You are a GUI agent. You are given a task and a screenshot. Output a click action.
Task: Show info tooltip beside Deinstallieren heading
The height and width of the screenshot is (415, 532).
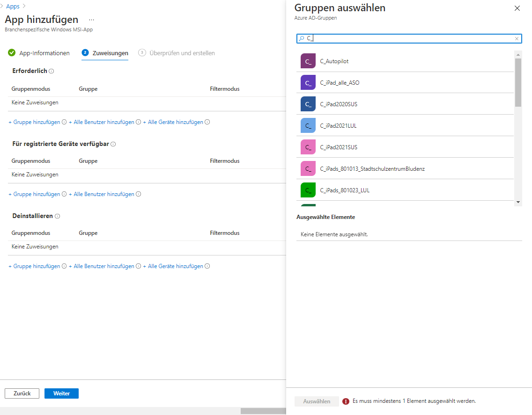pos(58,217)
